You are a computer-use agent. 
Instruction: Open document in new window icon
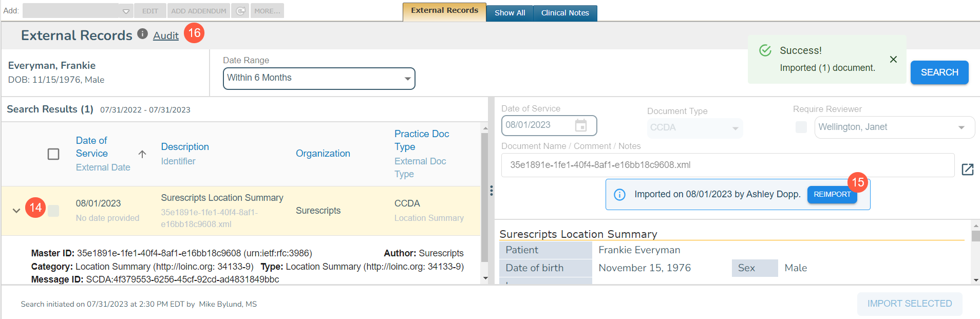(x=967, y=169)
